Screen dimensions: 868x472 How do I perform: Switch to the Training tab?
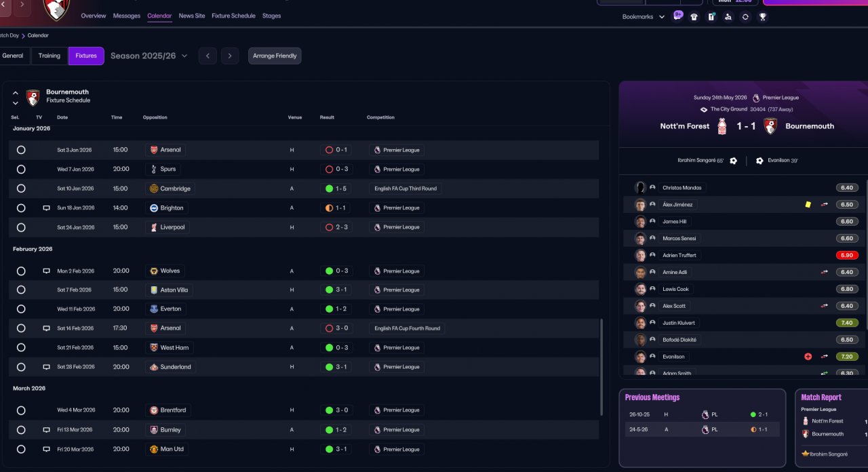point(50,56)
